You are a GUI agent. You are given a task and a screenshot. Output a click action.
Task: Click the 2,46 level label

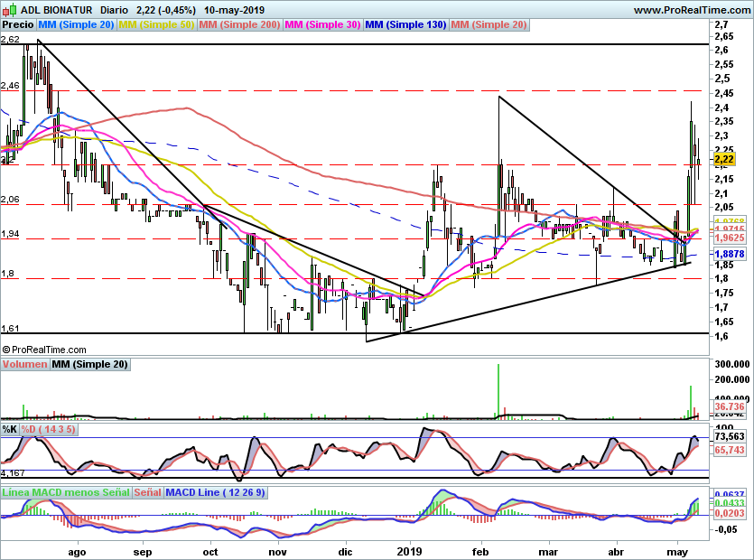pyautogui.click(x=10, y=86)
